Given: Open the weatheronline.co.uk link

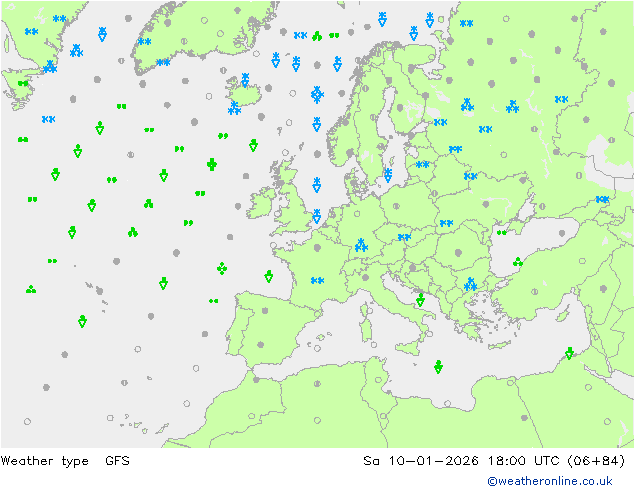Looking at the screenshot, I should pos(550,481).
